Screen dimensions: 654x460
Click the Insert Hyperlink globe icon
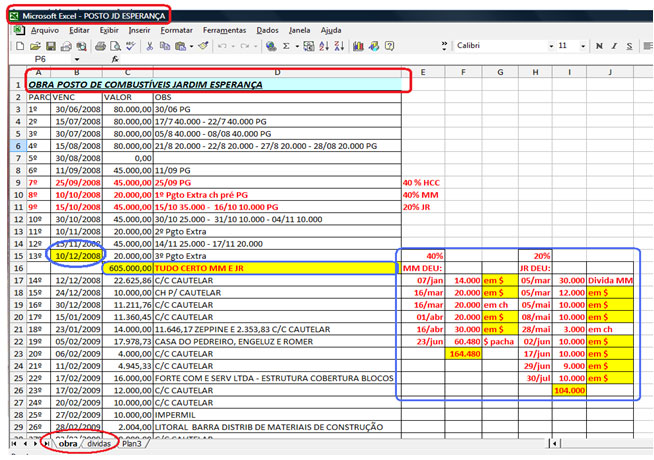click(x=271, y=46)
